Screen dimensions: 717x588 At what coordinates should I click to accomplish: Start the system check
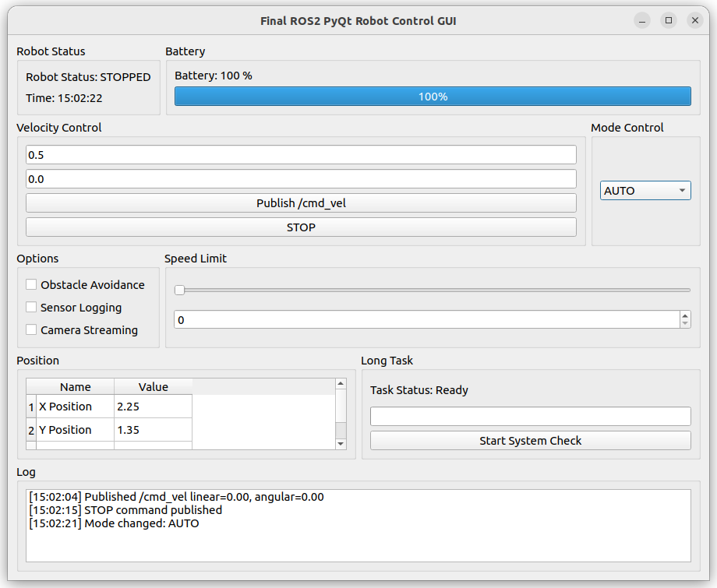pos(531,441)
